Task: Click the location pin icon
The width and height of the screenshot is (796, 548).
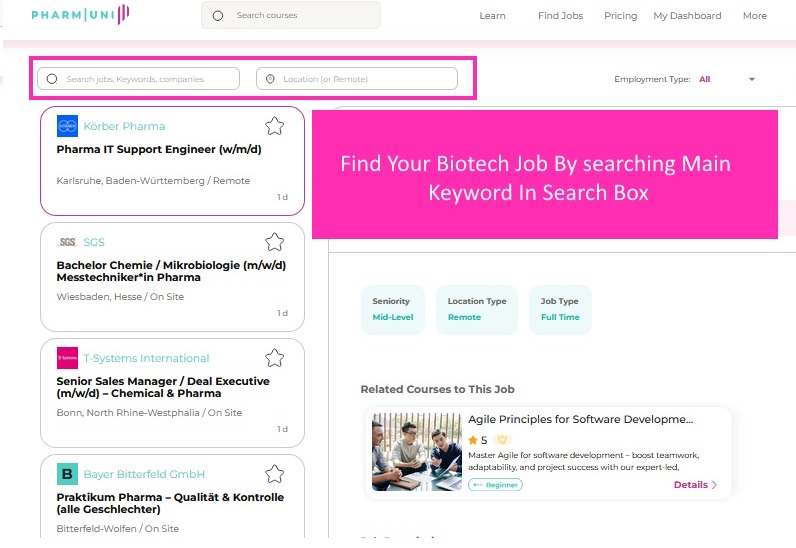Action: pos(270,79)
